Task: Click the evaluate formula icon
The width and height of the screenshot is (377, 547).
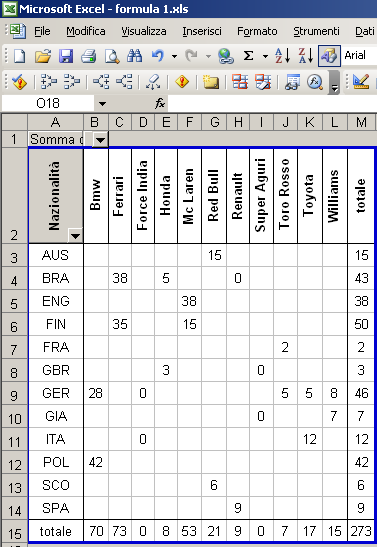Action: (x=315, y=82)
